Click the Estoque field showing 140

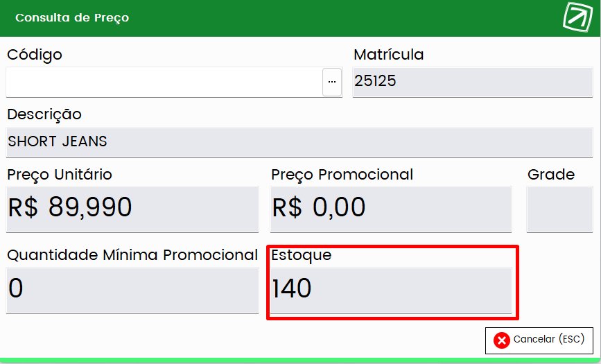391,291
